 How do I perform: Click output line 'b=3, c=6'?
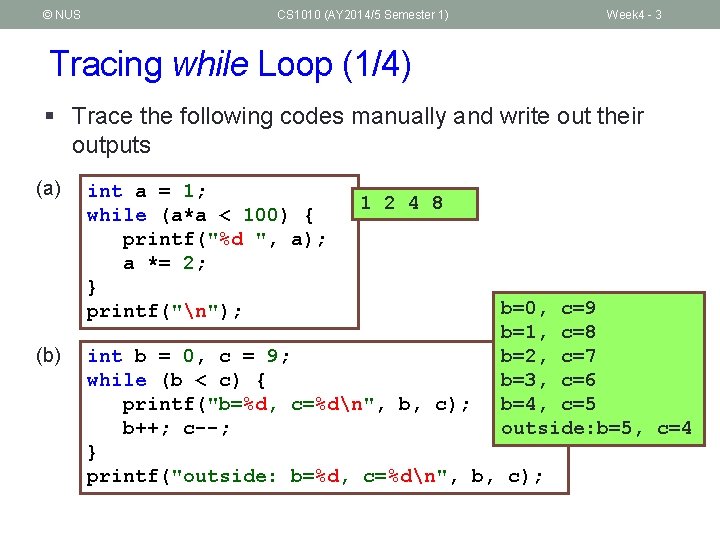[548, 380]
